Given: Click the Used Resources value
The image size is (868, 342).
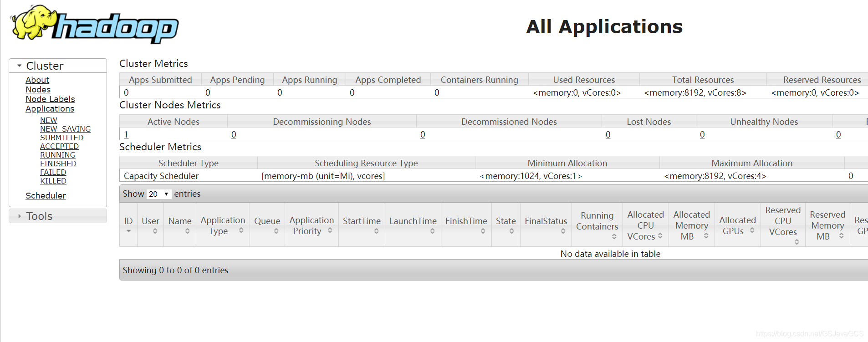Looking at the screenshot, I should click(577, 92).
